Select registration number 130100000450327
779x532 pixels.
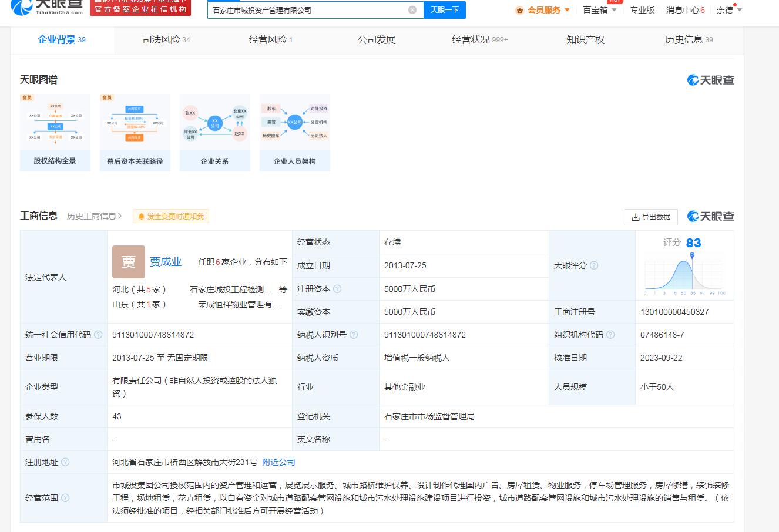tap(674, 312)
